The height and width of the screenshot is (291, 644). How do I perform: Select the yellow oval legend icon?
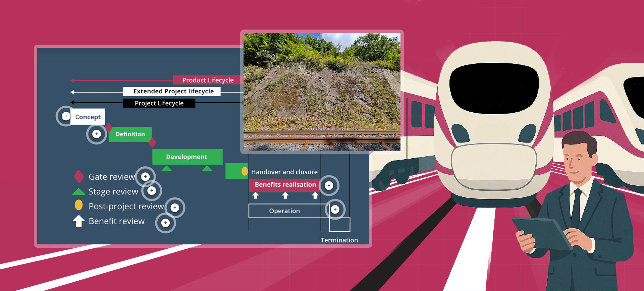[x=78, y=205]
